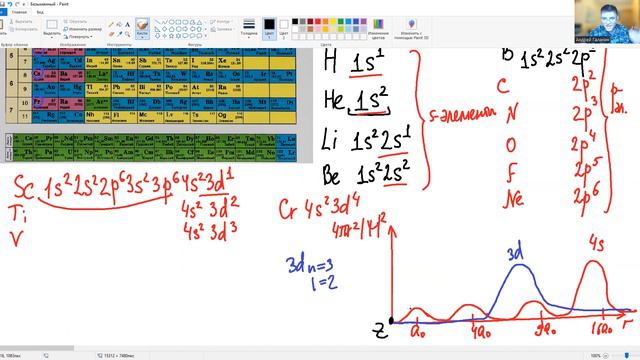Pick the five-point star shape
Image resolution: width=640 pixels, height=360 pixels.
[171, 36]
